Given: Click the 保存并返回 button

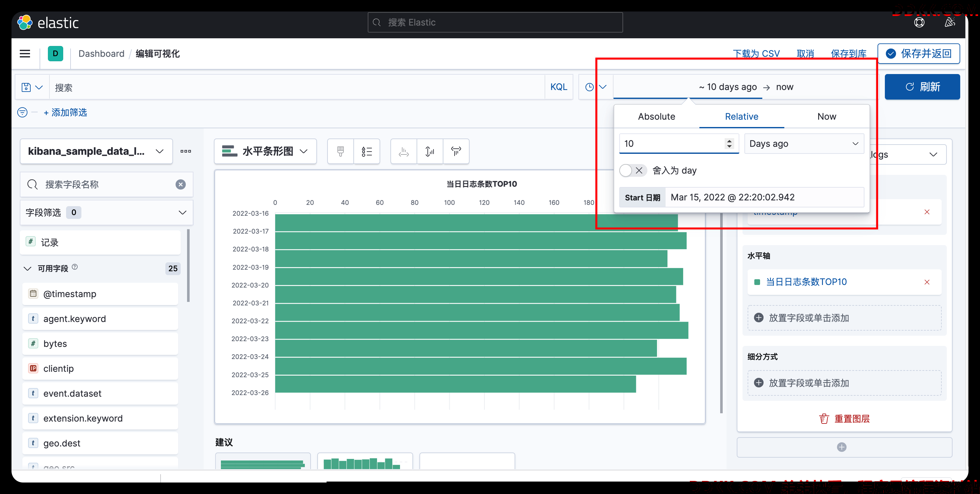Looking at the screenshot, I should coord(918,54).
